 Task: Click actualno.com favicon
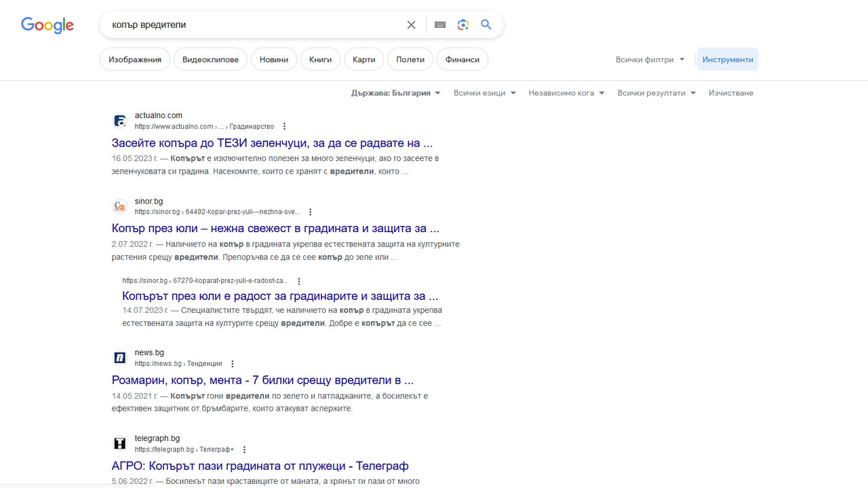pyautogui.click(x=120, y=121)
